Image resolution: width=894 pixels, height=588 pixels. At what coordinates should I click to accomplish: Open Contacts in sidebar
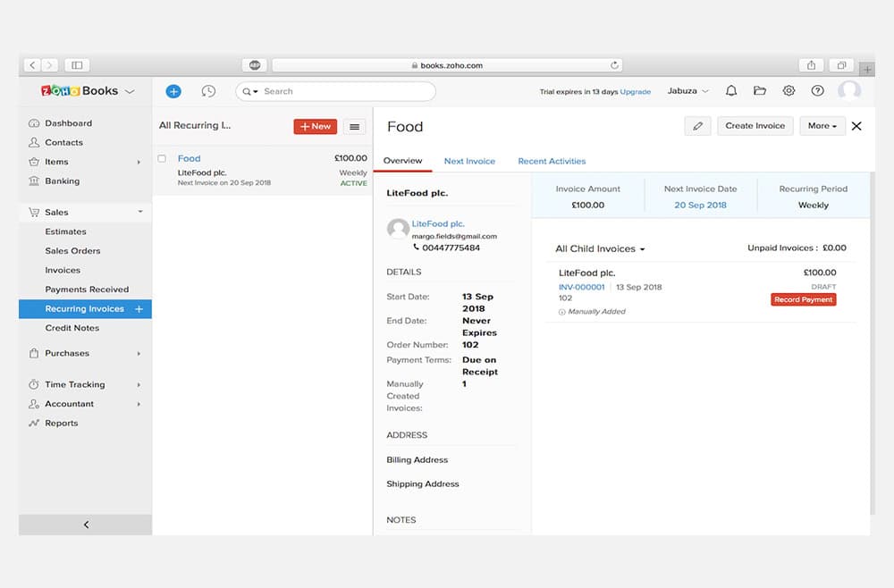63,142
